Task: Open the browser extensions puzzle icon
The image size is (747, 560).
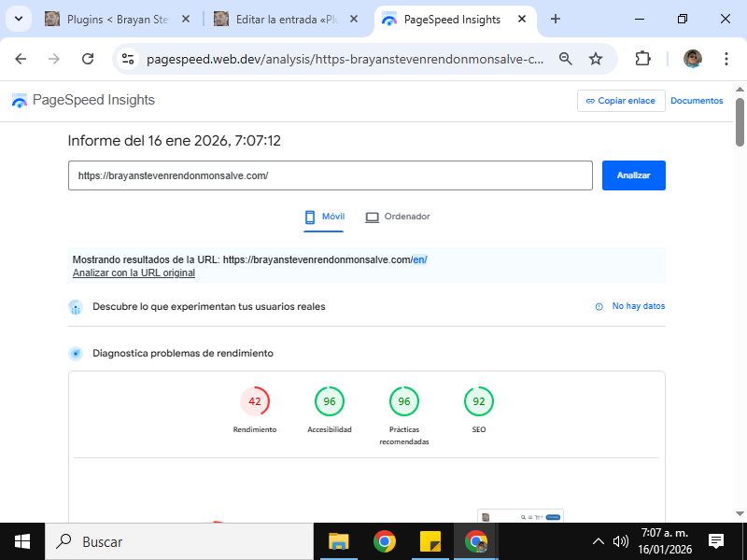Action: [642, 59]
